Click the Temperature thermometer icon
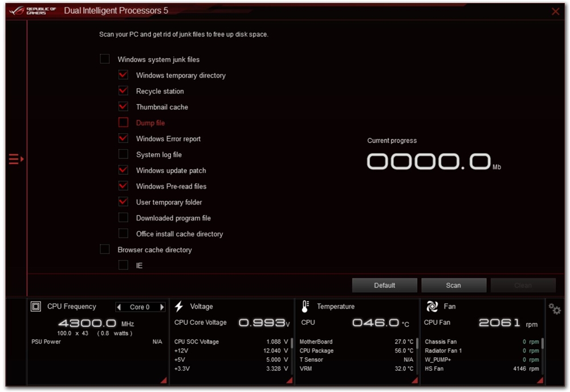This screenshot has height=392, width=570. [x=305, y=307]
